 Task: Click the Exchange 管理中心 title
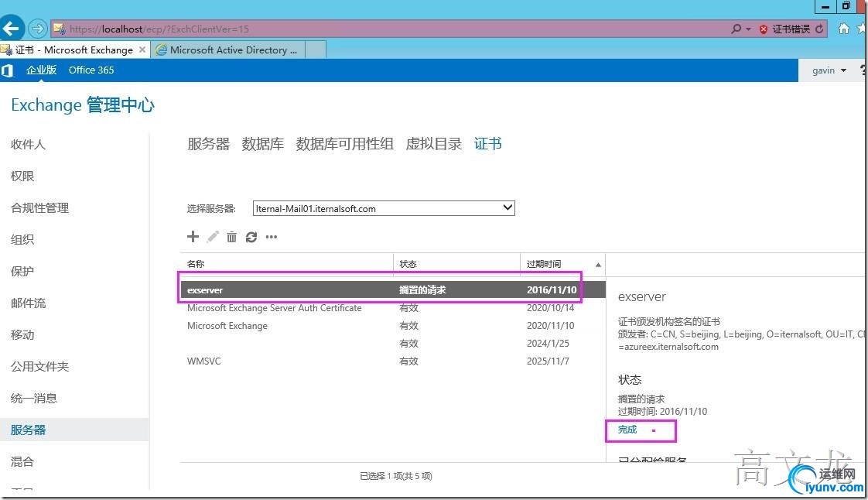(83, 104)
